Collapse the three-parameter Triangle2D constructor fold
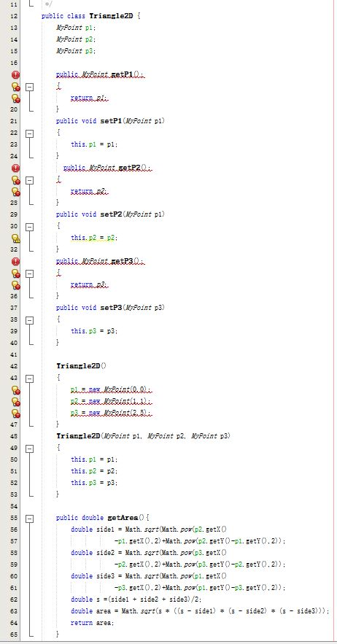Viewport: 337px width, 644px height. coord(30,449)
